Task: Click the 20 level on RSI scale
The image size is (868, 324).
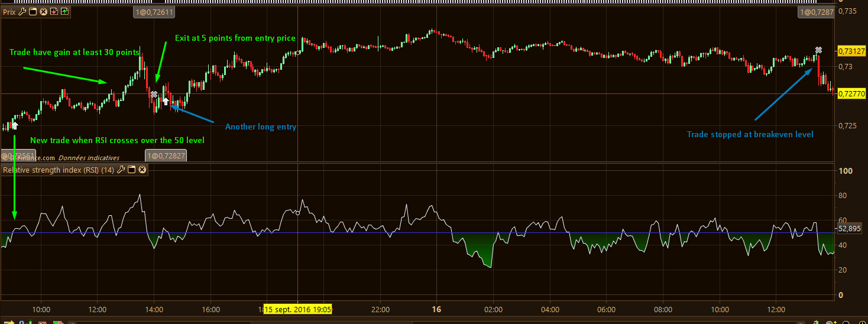Action: [844, 270]
